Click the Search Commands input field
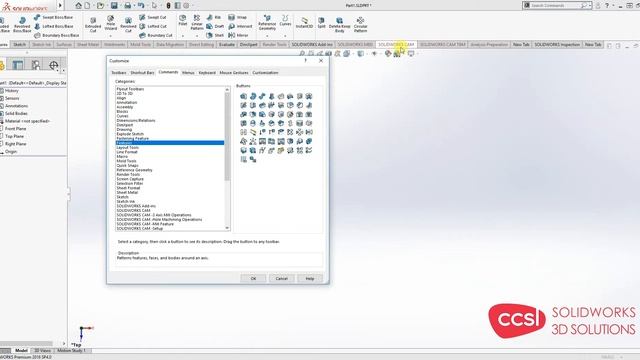The height and width of the screenshot is (360, 640). click(x=554, y=5)
